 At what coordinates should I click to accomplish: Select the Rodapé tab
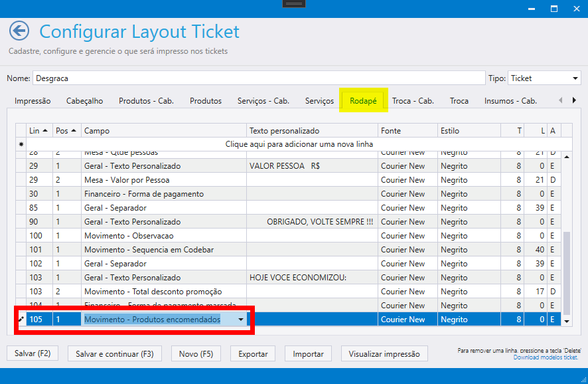point(363,101)
